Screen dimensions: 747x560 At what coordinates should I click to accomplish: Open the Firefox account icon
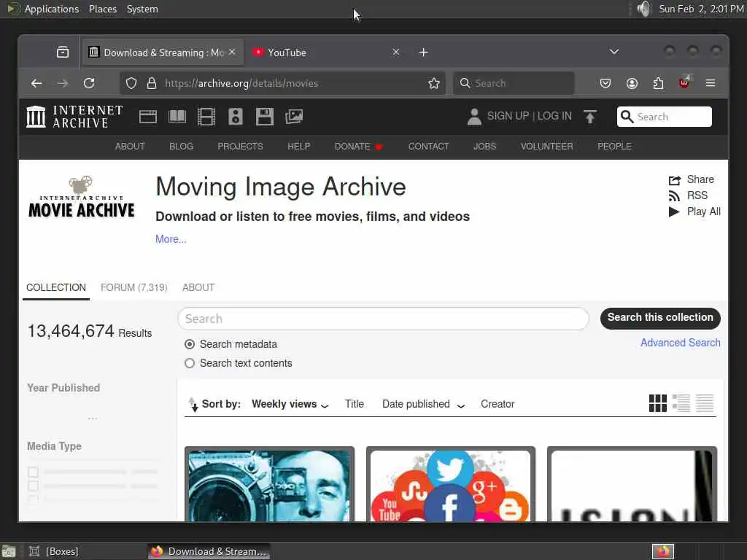point(632,83)
